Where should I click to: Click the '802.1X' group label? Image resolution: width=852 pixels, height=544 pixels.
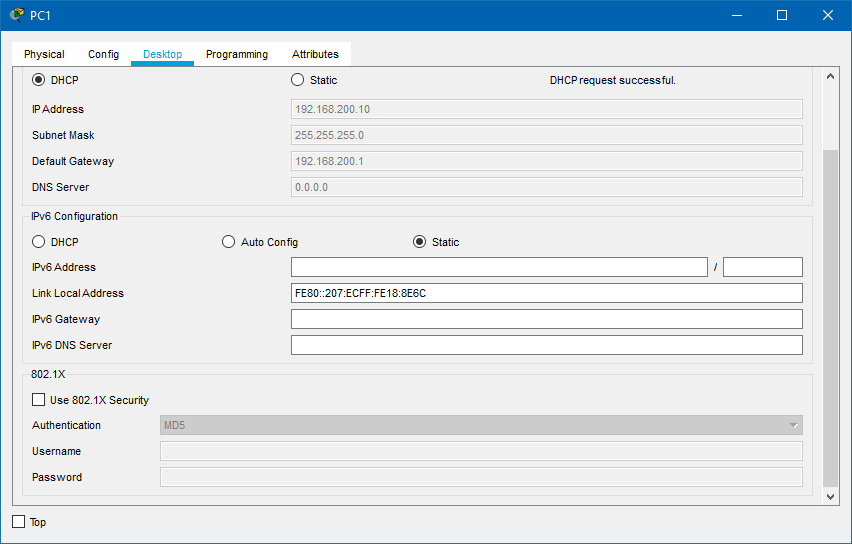click(x=48, y=374)
